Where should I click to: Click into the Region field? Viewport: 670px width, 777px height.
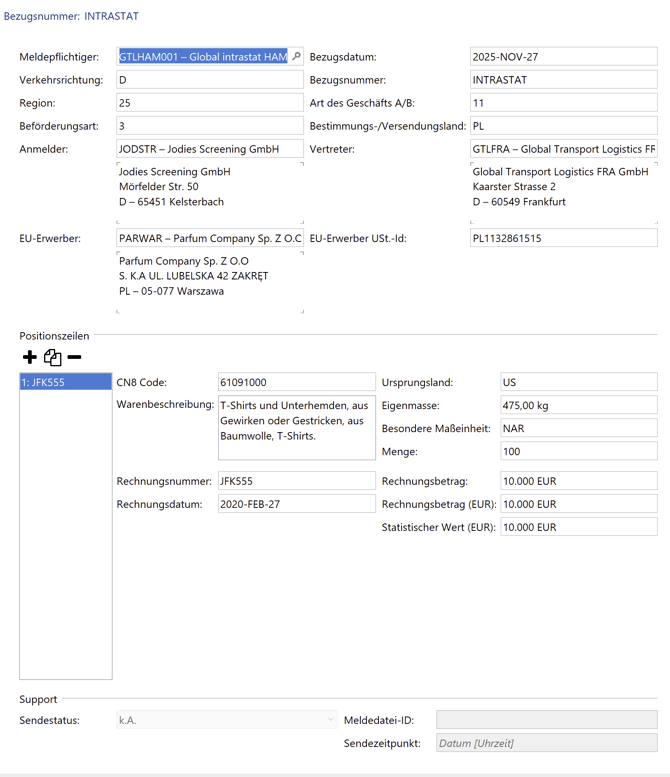[209, 103]
